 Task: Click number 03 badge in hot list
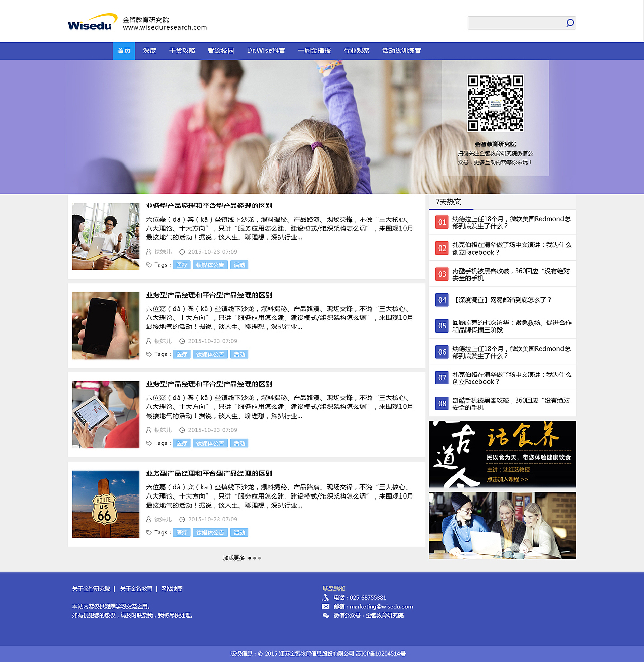coord(442,274)
